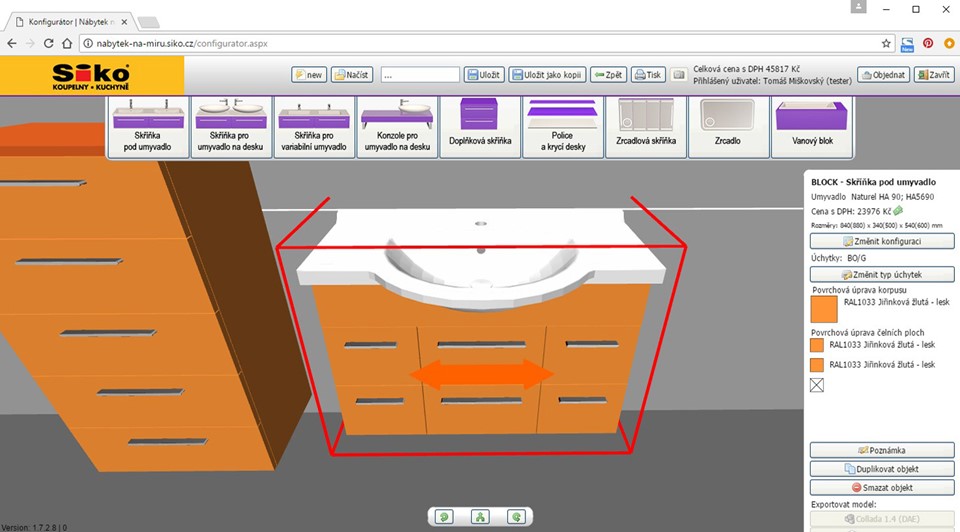Toggle the crossed-out box under front finishes
Image resolution: width=960 pixels, height=532 pixels.
817,385
